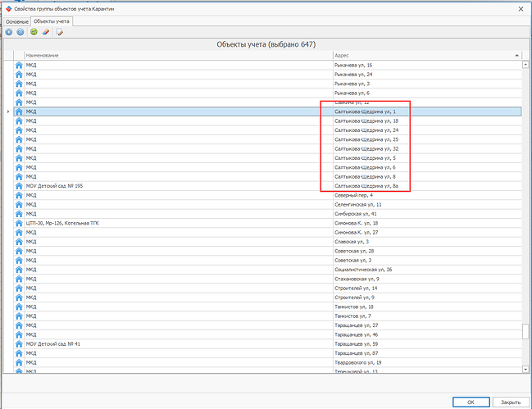Click the green checkmark select-all icon

coord(34,32)
